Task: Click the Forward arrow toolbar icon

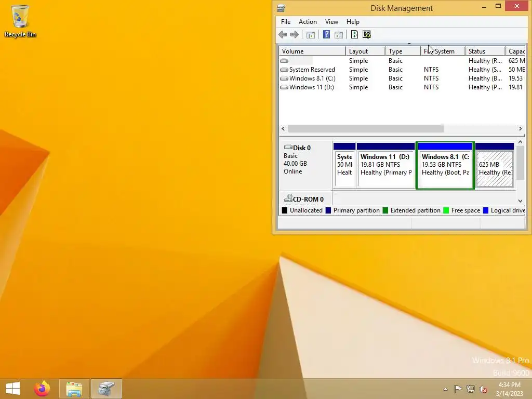Action: 295,34
